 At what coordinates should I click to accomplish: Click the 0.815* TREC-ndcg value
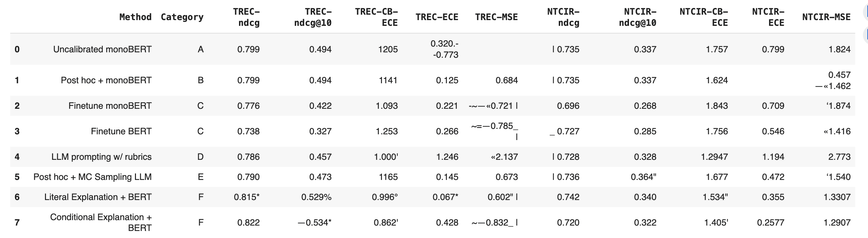click(247, 197)
